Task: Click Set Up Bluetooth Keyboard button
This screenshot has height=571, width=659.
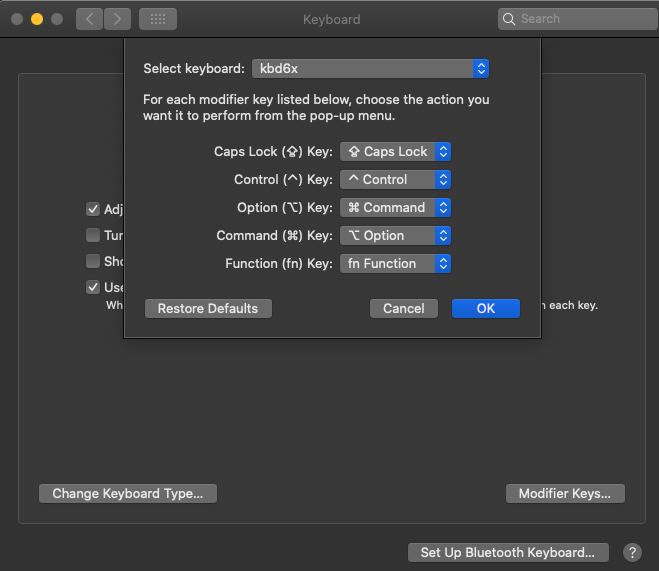Action: tap(508, 552)
